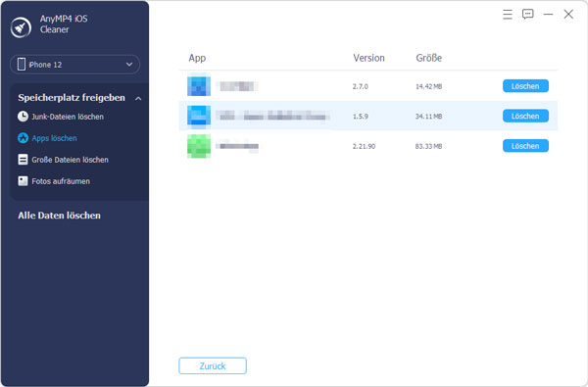
Task: Select the Speicherplatz freigeben heading
Action: [72, 98]
